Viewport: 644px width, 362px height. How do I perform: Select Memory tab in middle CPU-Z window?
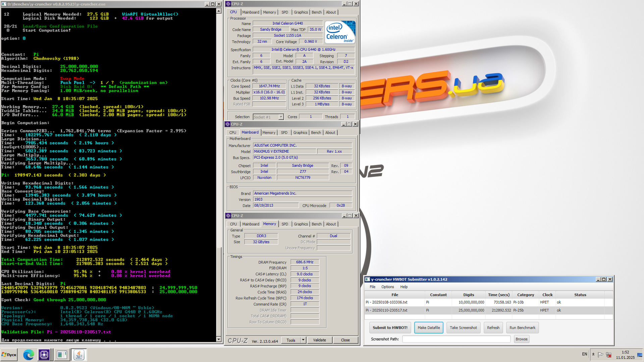coord(269,132)
